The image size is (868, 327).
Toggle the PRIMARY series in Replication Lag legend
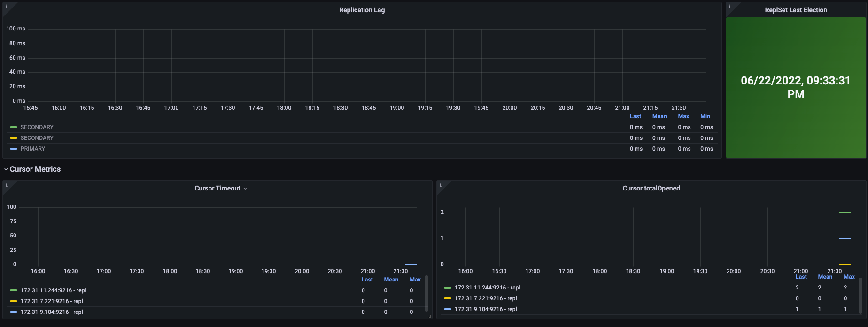click(x=33, y=149)
